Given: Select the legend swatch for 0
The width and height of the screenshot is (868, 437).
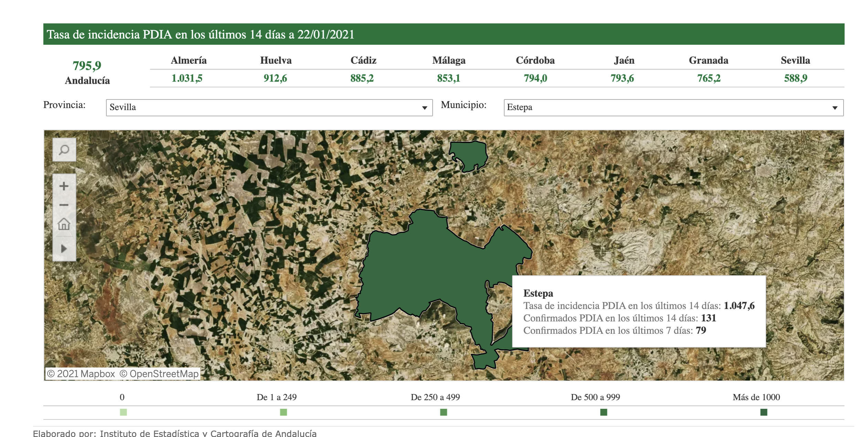Looking at the screenshot, I should [123, 412].
